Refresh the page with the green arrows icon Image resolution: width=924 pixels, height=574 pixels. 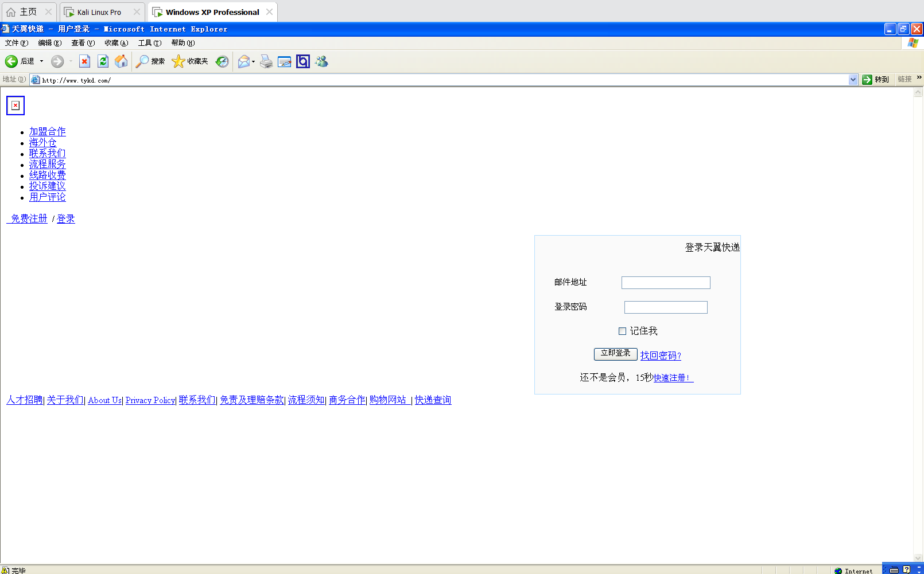point(103,61)
